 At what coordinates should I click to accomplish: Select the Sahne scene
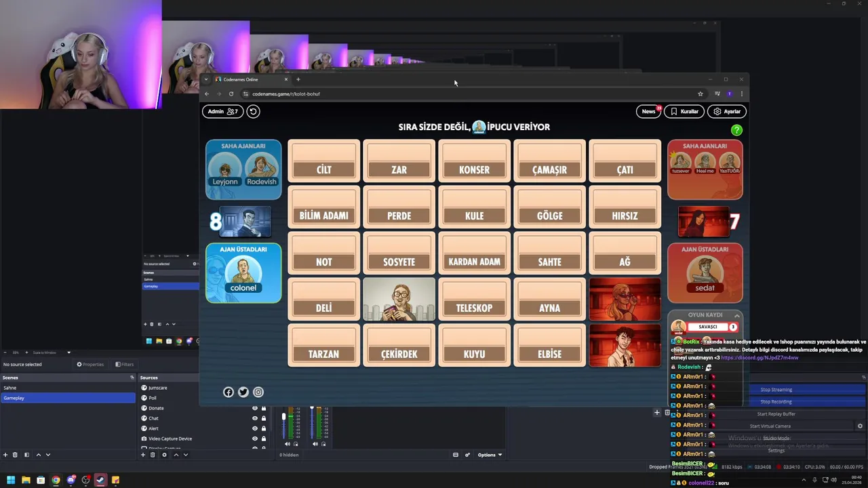[68, 388]
